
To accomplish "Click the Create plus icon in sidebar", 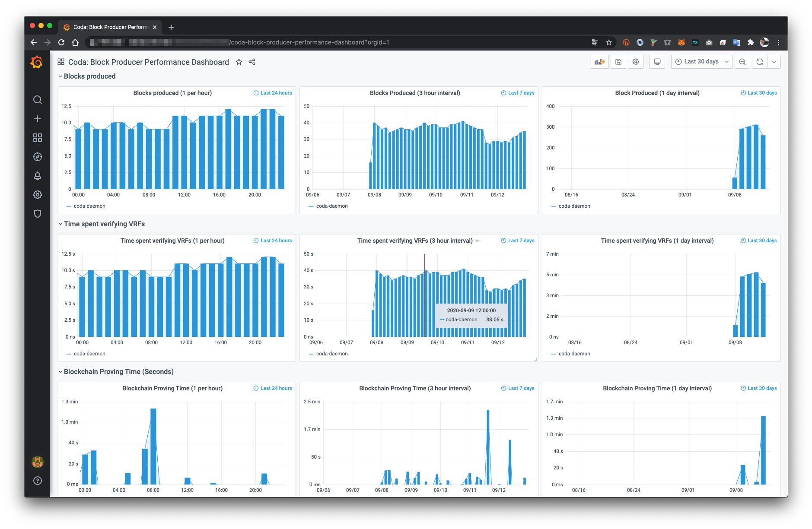I will [38, 119].
